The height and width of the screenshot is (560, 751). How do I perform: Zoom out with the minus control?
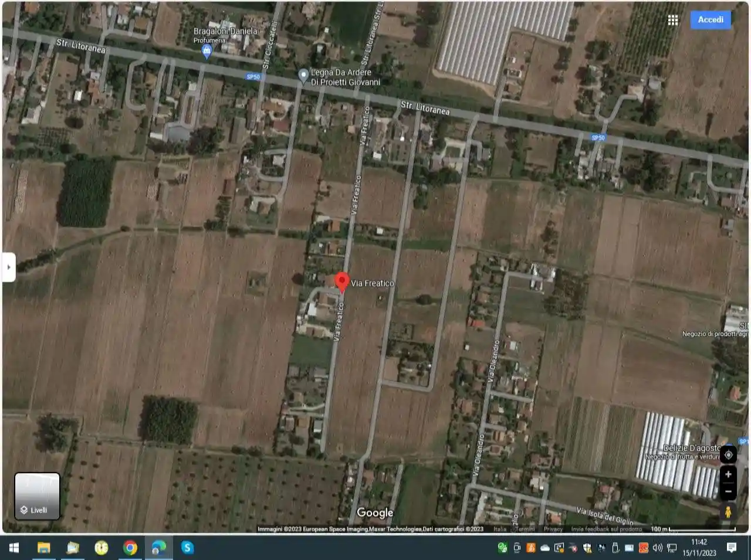click(x=729, y=492)
